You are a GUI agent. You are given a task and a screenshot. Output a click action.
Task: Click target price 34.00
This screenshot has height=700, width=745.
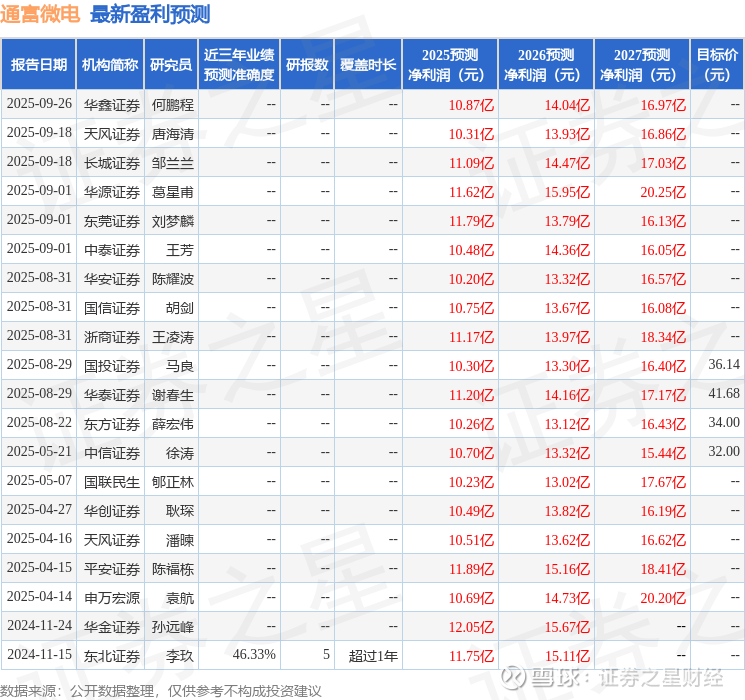724,422
